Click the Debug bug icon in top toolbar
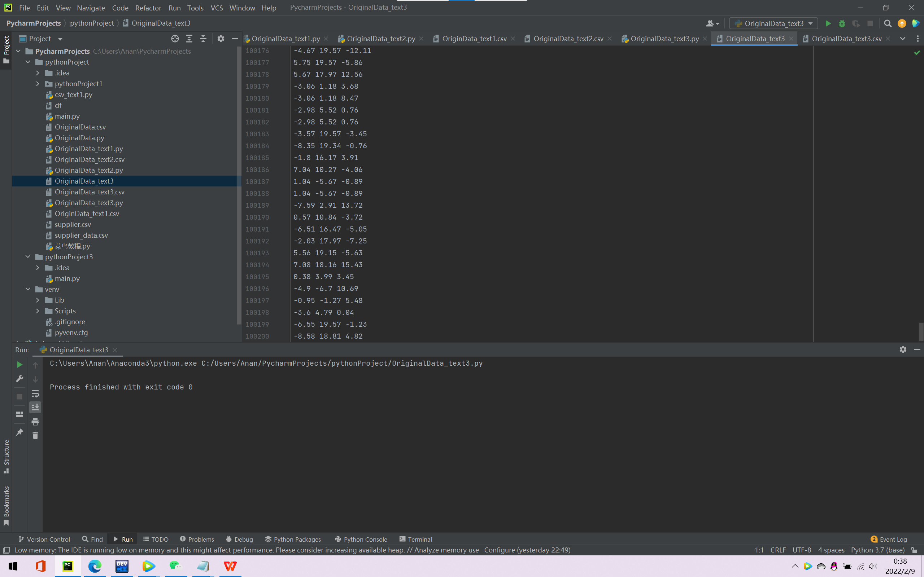 (x=842, y=24)
